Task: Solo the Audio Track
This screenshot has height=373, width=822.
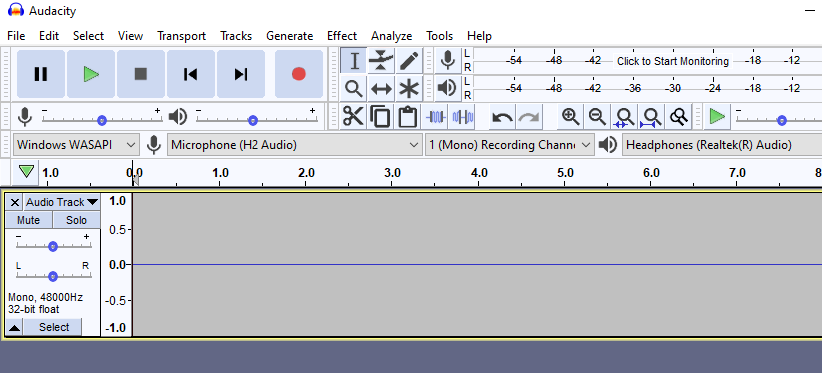Action: pyautogui.click(x=77, y=220)
